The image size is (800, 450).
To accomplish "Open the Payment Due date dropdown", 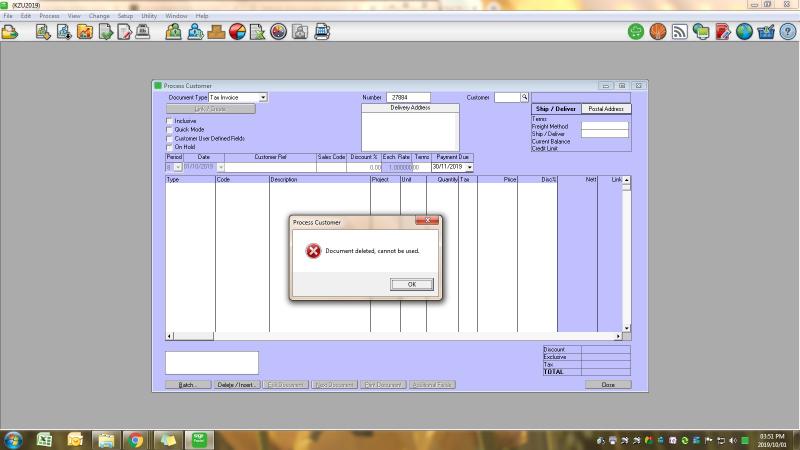I will point(469,167).
